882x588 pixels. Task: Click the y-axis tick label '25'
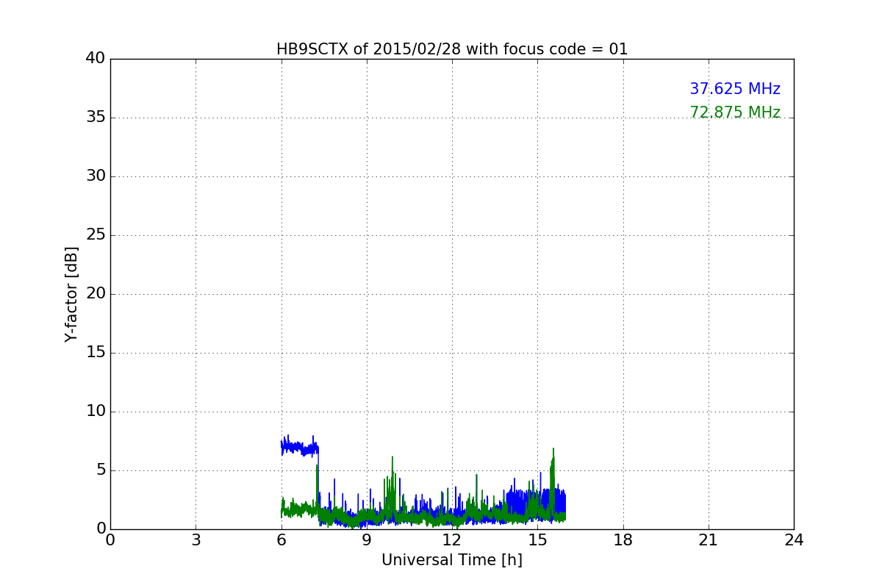coord(96,235)
